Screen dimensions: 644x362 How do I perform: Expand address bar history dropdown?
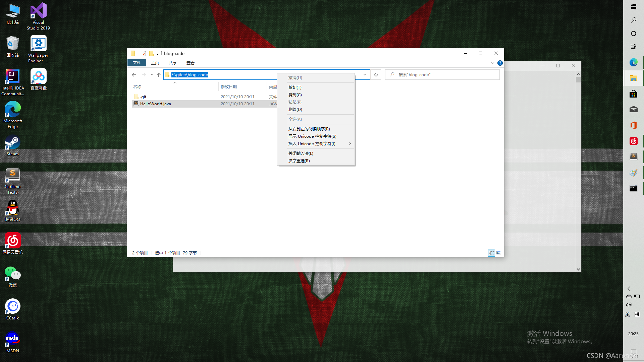365,74
